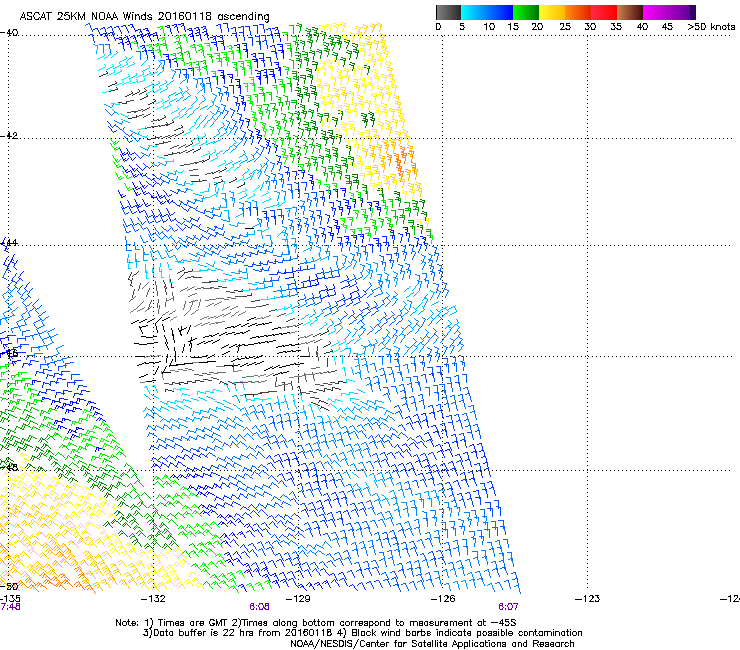Click the '-129' longitude axis label
Image resolution: width=740 pixels, height=650 pixels.
pos(298,599)
